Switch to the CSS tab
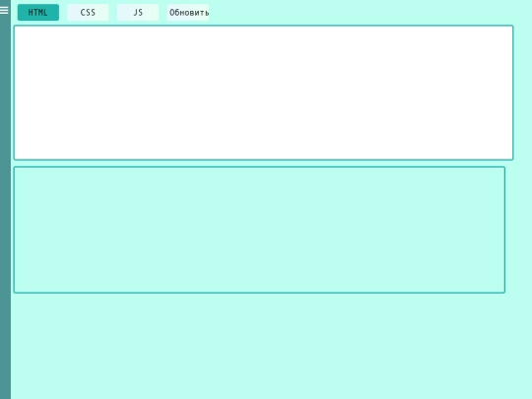 pyautogui.click(x=88, y=13)
